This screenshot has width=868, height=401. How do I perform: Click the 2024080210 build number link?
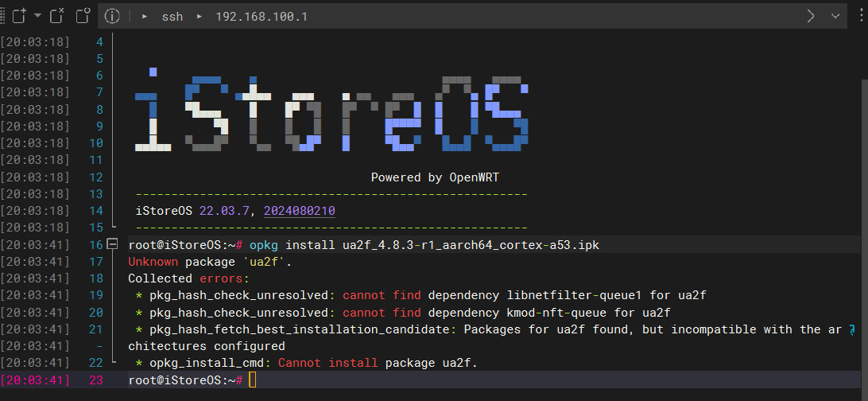(x=299, y=211)
